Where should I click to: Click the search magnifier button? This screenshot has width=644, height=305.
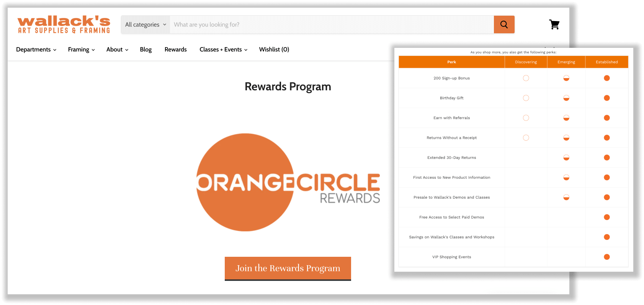[504, 24]
